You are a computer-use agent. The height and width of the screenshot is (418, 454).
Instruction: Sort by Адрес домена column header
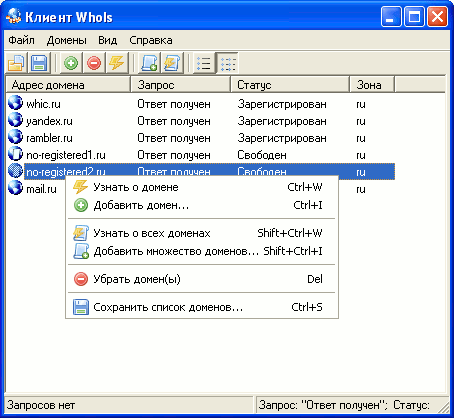point(68,85)
